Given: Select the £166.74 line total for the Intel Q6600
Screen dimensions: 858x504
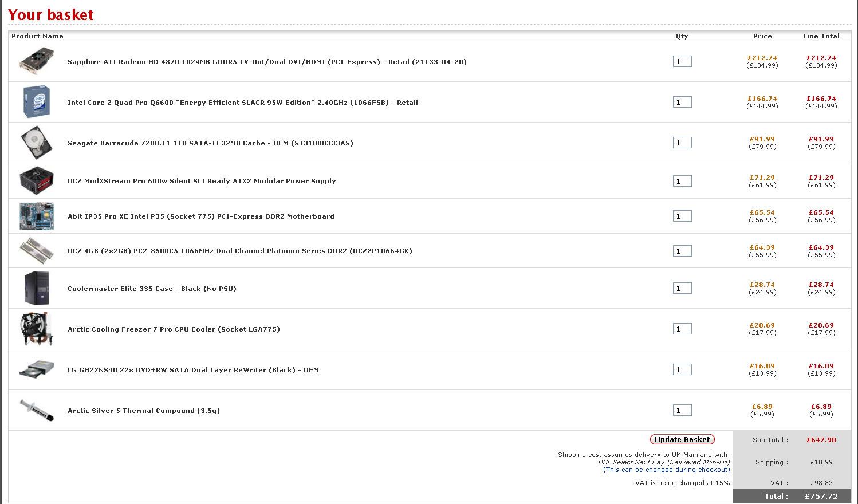Looking at the screenshot, I should (821, 99).
